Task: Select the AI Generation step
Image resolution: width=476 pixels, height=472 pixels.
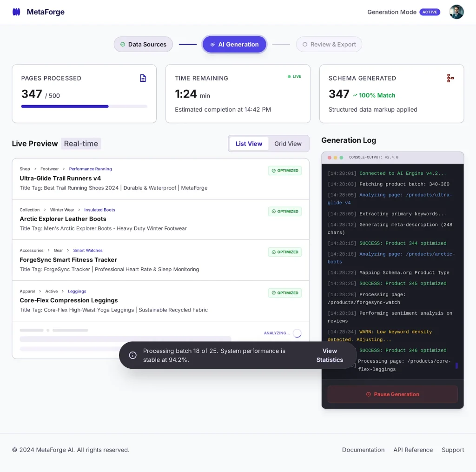Action: (x=234, y=44)
